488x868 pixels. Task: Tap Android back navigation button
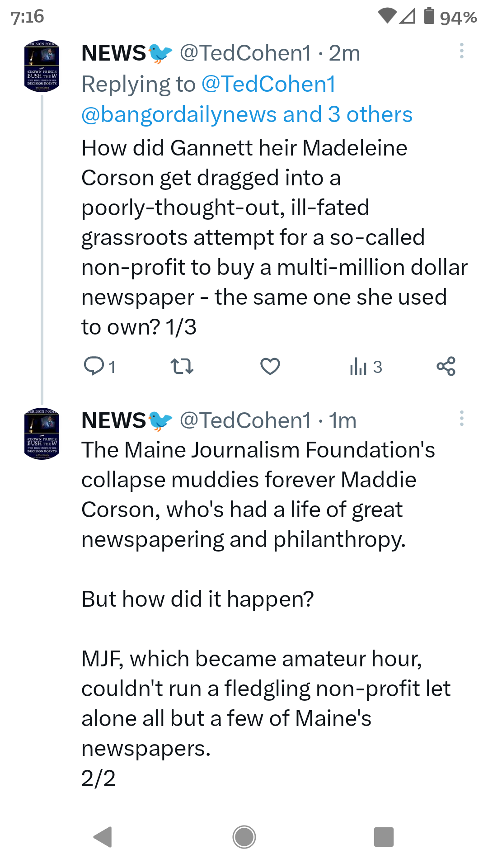103,837
